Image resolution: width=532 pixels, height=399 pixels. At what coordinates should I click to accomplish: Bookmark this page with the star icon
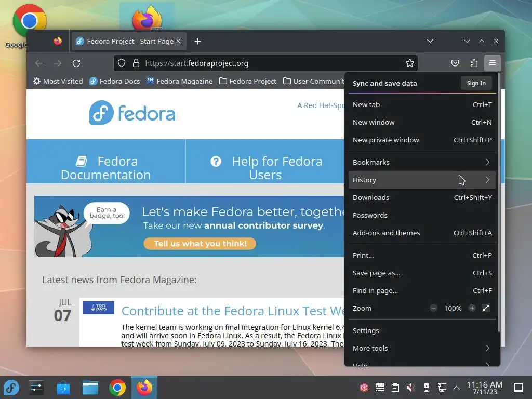410,63
